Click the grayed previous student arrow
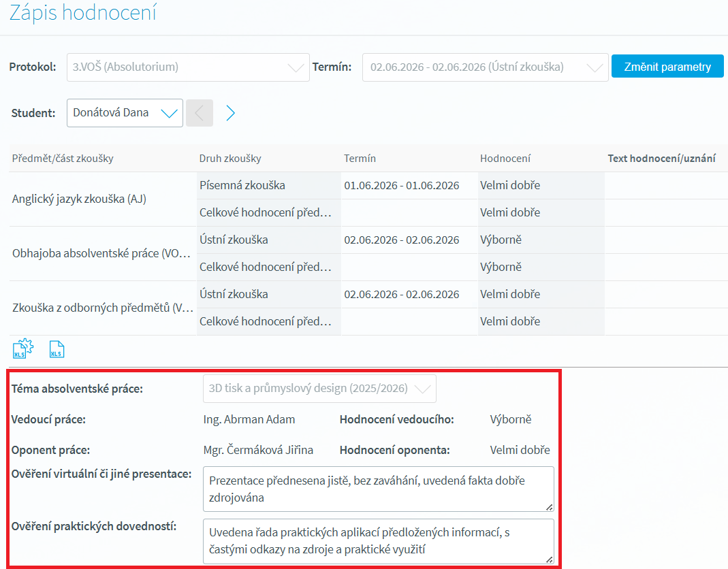Image resolution: width=728 pixels, height=569 pixels. [x=199, y=113]
